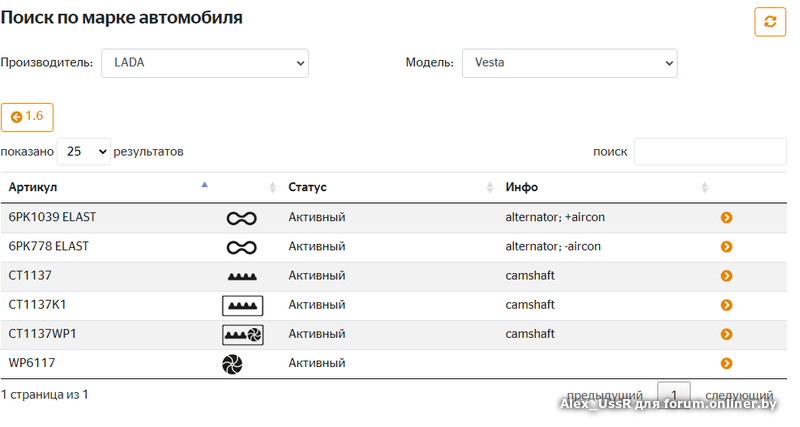Click timing belt kit icon for CT1137K1

tap(242, 305)
